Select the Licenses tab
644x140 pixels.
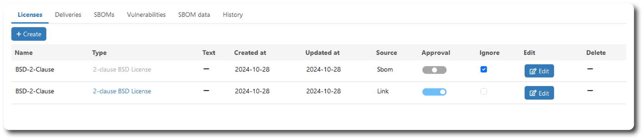point(30,15)
